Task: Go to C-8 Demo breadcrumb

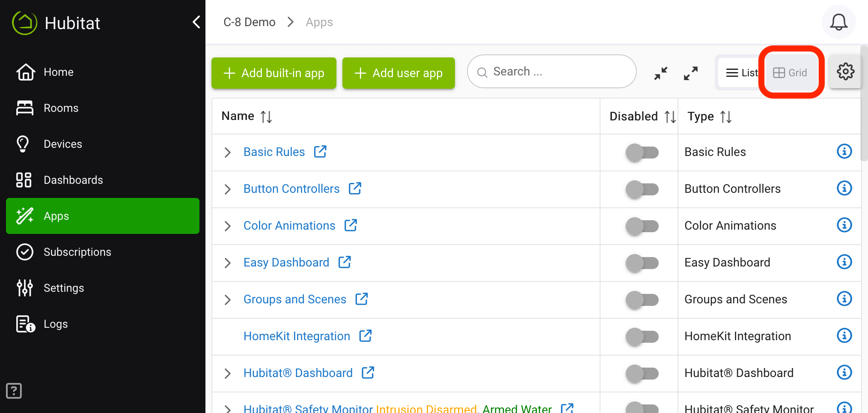Action: click(x=250, y=22)
